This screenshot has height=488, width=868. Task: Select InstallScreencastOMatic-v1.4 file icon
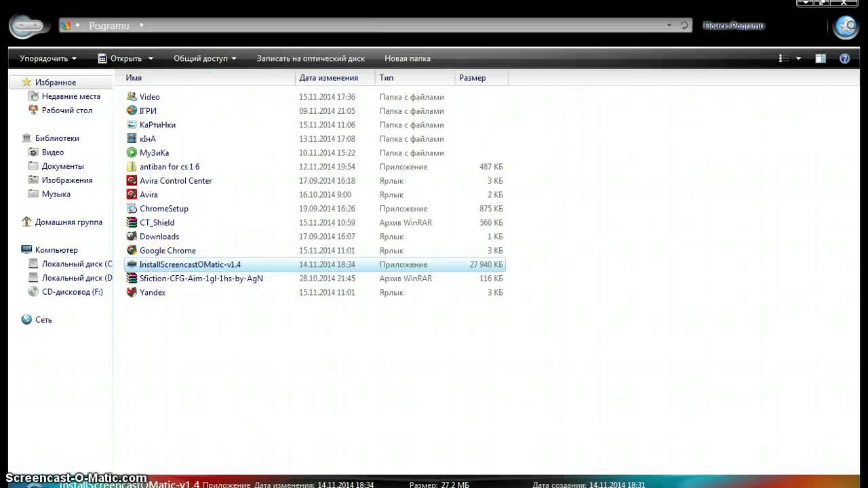[132, 264]
